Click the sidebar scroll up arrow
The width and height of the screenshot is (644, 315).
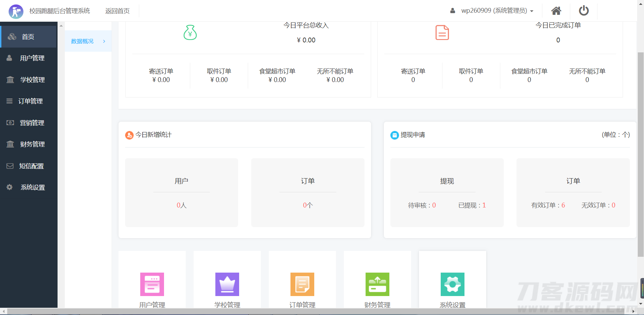tap(61, 26)
